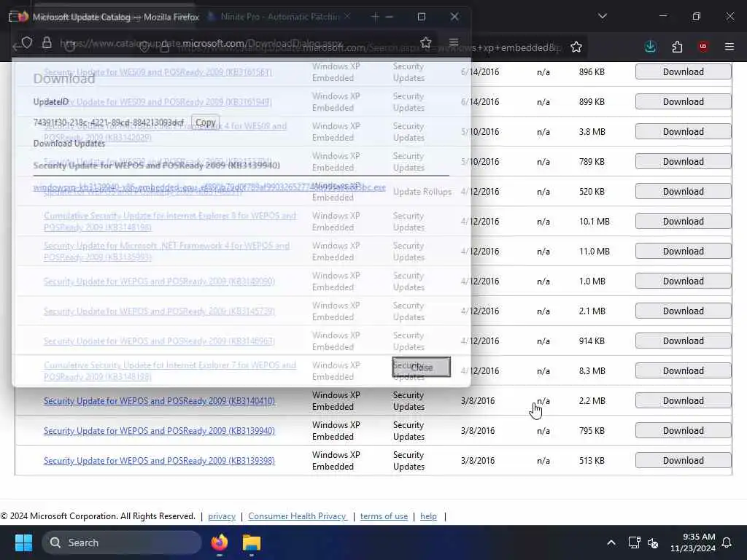Image resolution: width=747 pixels, height=560 pixels.
Task: Open the hamburger menu of the Download popup window
Action: 454,43
